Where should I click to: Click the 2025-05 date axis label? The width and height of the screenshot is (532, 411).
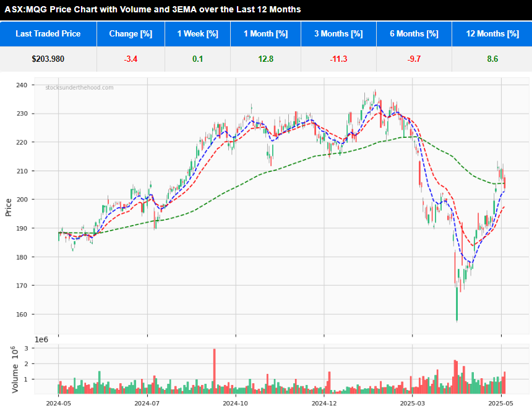[501, 403]
